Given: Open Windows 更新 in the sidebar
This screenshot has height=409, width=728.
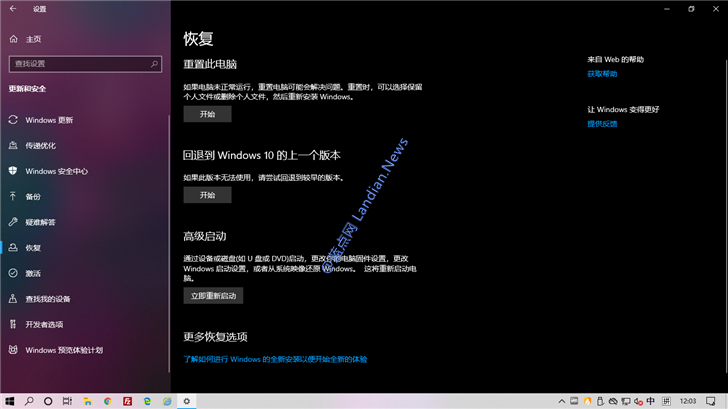Looking at the screenshot, I should tap(49, 120).
